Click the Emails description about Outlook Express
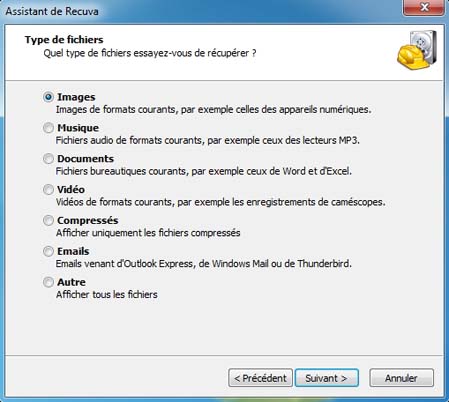Viewport: 449px width, 402px height. coord(204,264)
